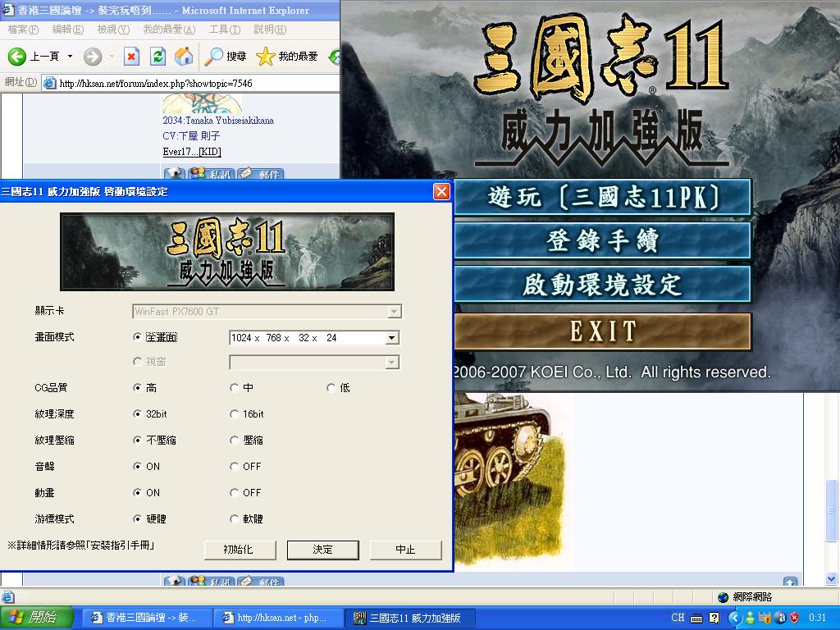Click the Windows 開始 Start button
Viewport: 840px width, 630px height.
pos(36,618)
